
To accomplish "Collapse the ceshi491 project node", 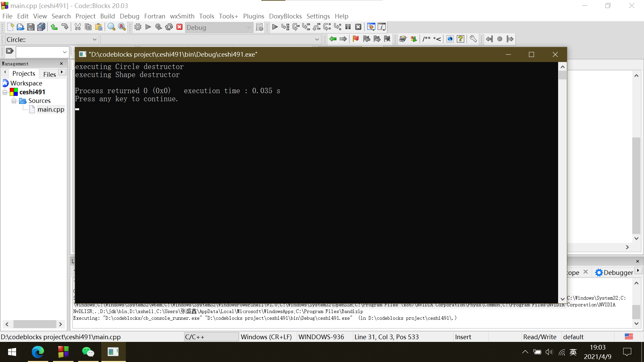I will pyautogui.click(x=5, y=92).
